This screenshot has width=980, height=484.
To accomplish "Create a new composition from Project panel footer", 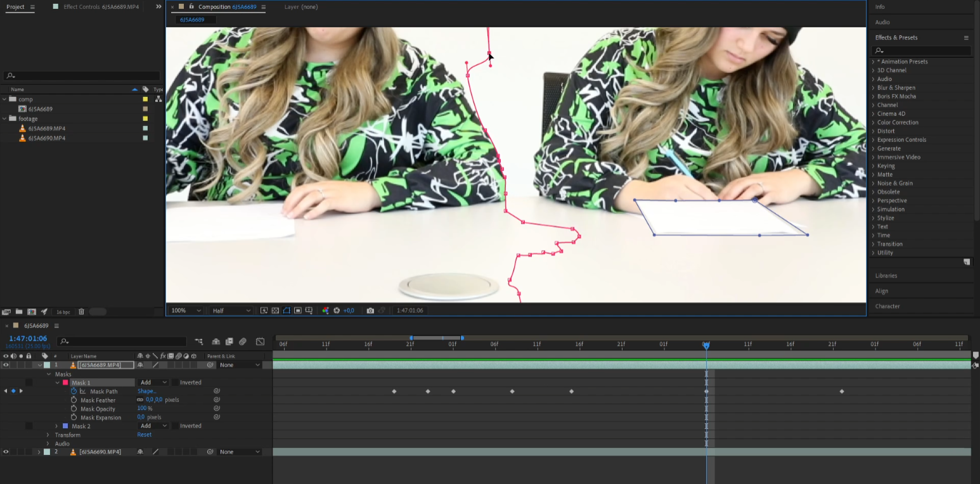I will click(x=32, y=312).
